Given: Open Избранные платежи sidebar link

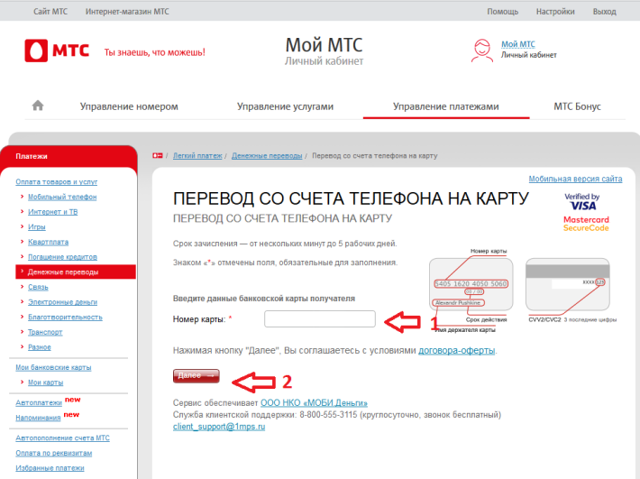Looking at the screenshot, I should (x=50, y=468).
